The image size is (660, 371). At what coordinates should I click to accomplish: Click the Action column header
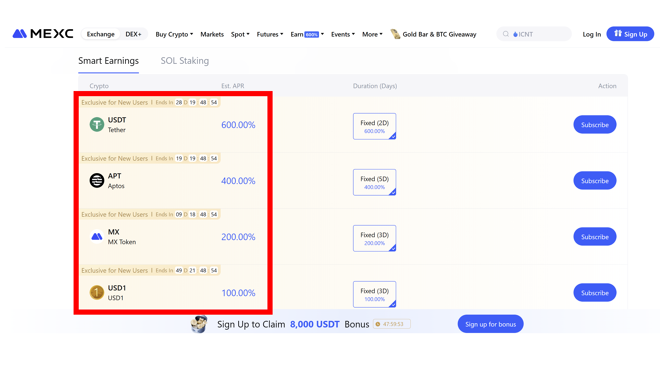[607, 86]
